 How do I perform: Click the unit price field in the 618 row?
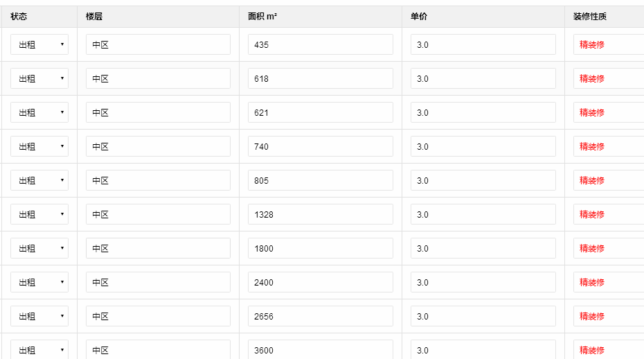click(483, 78)
